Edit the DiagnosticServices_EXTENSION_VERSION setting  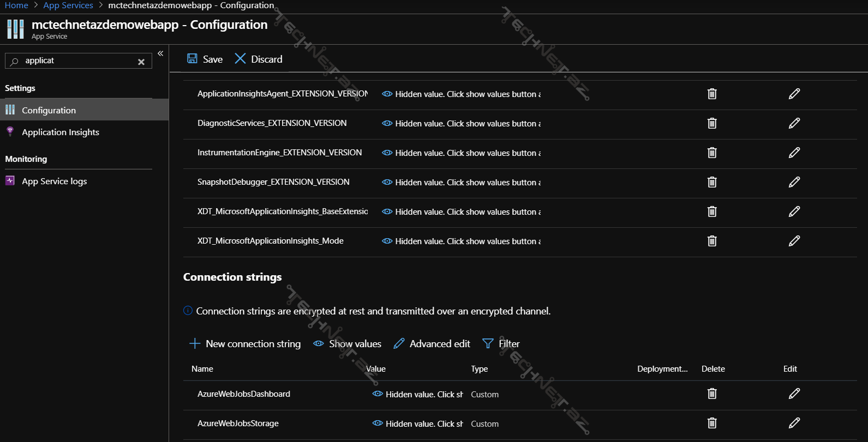click(x=794, y=123)
